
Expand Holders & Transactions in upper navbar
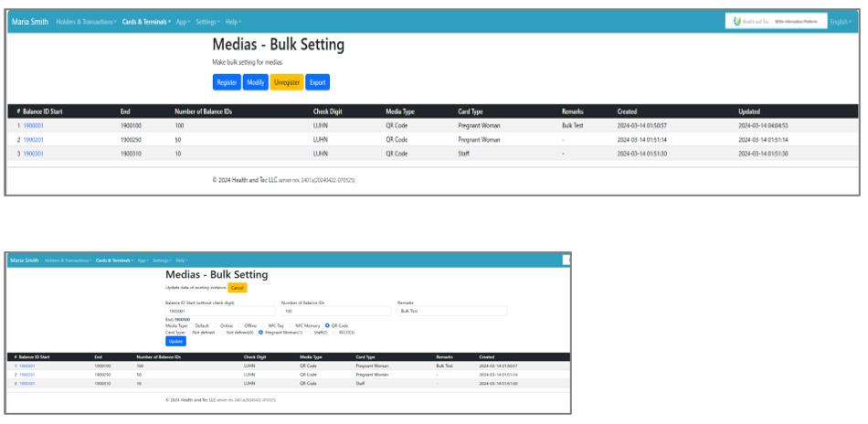pos(87,21)
